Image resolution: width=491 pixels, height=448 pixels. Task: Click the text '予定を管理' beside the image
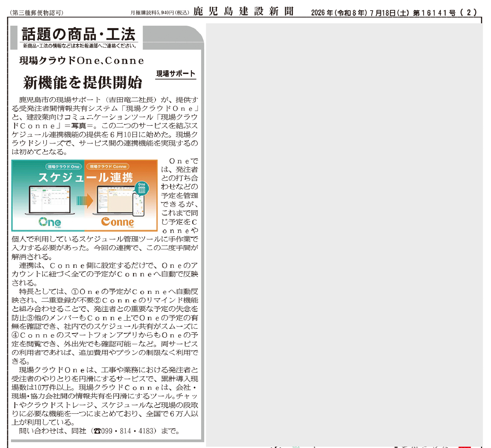coord(180,196)
